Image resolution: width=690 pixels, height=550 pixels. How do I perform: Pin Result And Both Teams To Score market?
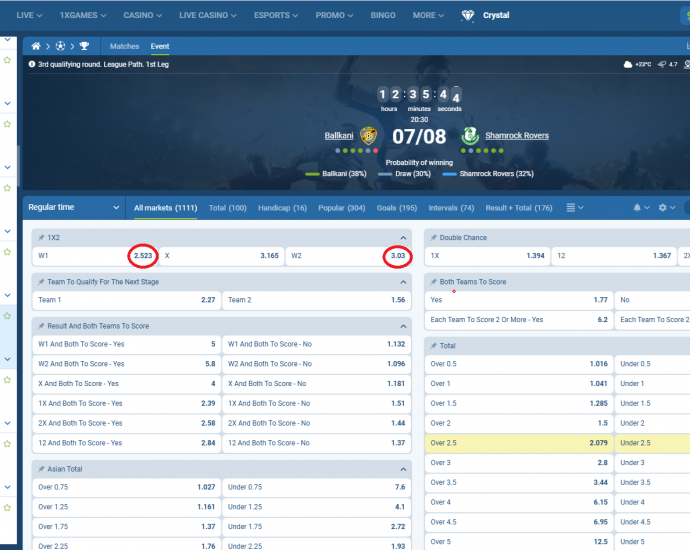41,326
